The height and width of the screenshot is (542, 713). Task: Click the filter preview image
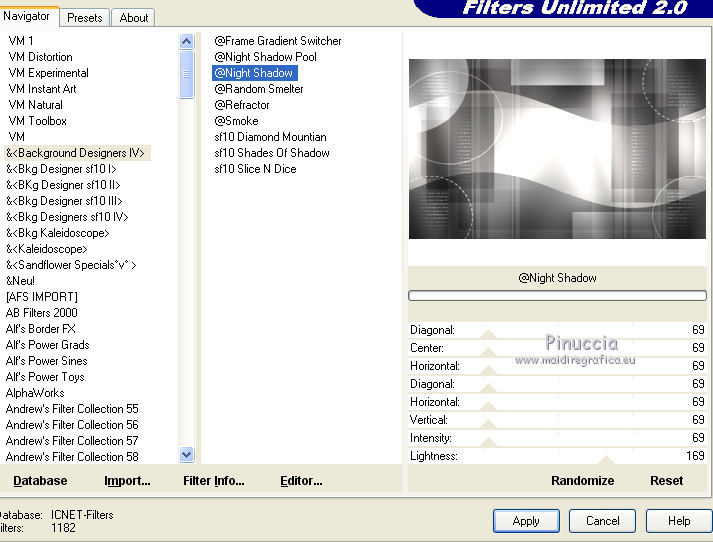click(557, 149)
